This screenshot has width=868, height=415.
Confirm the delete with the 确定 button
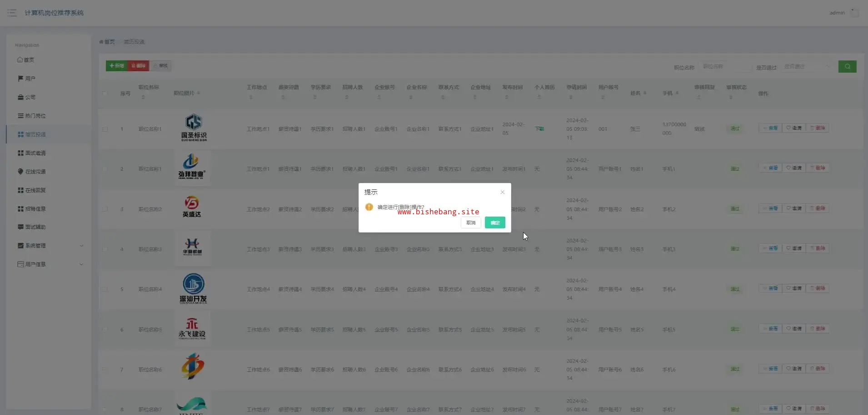pos(495,222)
